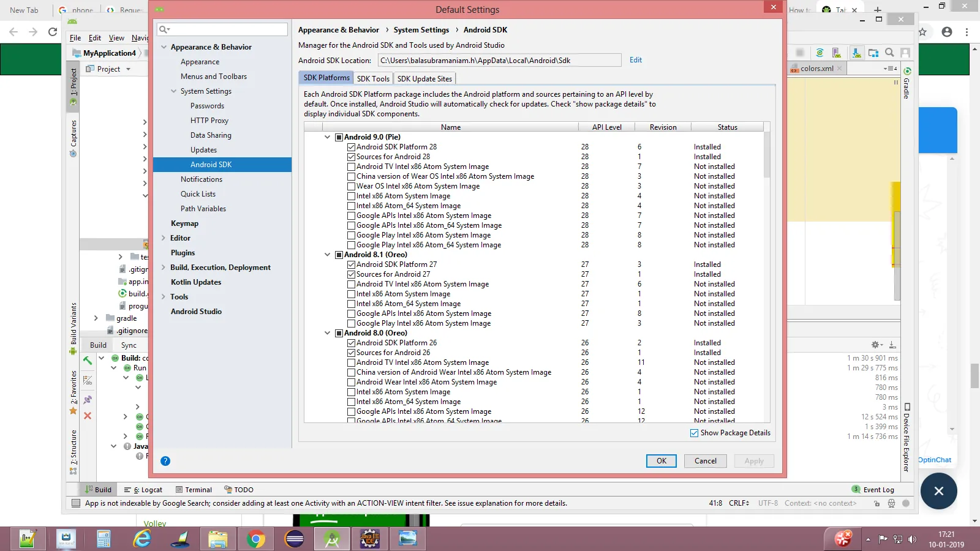Click the settings search input field

222,29
